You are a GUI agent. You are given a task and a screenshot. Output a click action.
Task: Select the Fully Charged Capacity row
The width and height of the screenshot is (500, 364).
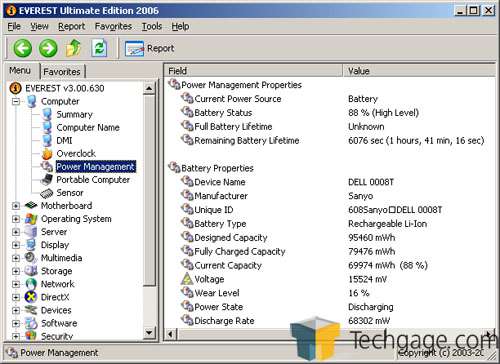click(x=330, y=251)
